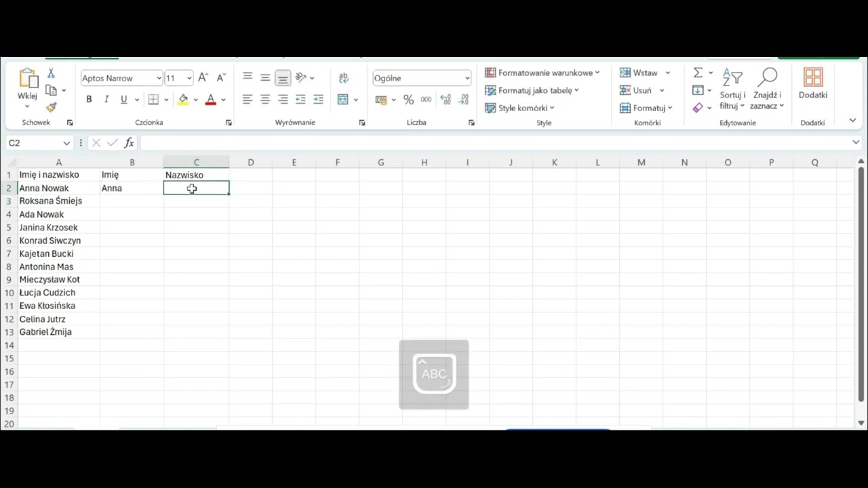Viewport: 868px width, 488px height.
Task: Click the Copy icon in Schowek
Action: click(51, 90)
